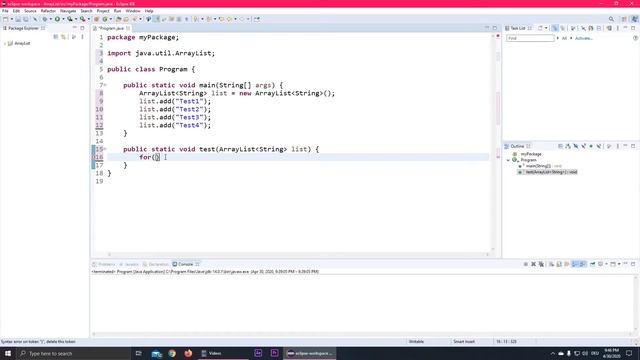Click the Coverage launch icon
Image resolution: width=640 pixels, height=360 pixels.
[70, 19]
